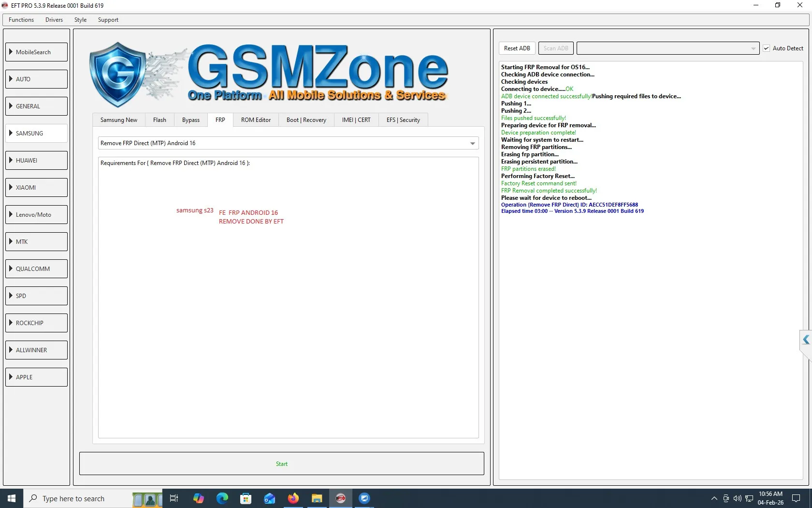Open the Drivers menu
This screenshot has height=508, width=812.
click(54, 20)
